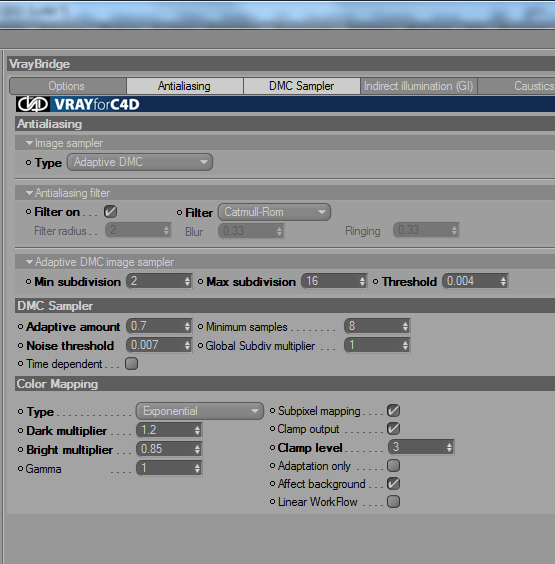This screenshot has height=564, width=555.
Task: Open the Catmull-Rom Filter dropdown
Action: (x=274, y=212)
